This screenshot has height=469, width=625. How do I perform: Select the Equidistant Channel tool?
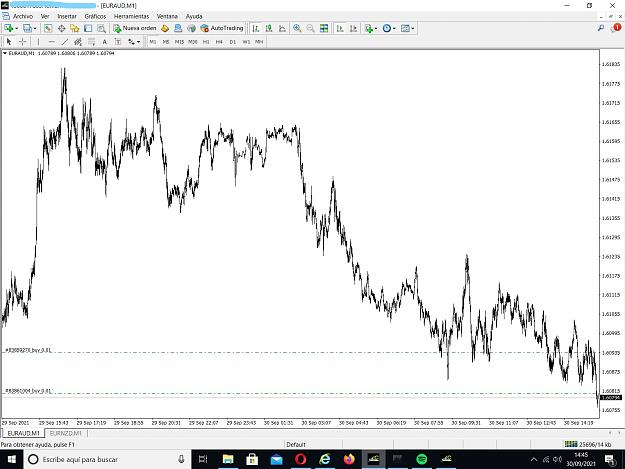78,41
